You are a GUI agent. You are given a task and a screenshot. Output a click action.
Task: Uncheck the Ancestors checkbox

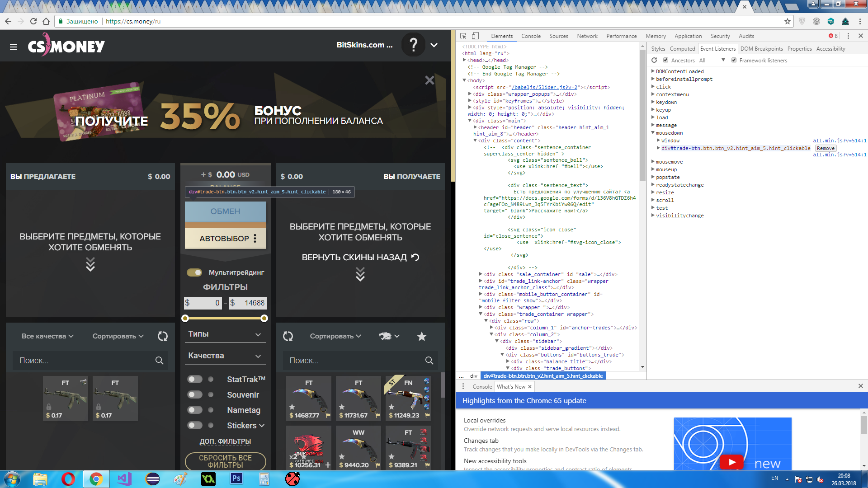point(665,60)
